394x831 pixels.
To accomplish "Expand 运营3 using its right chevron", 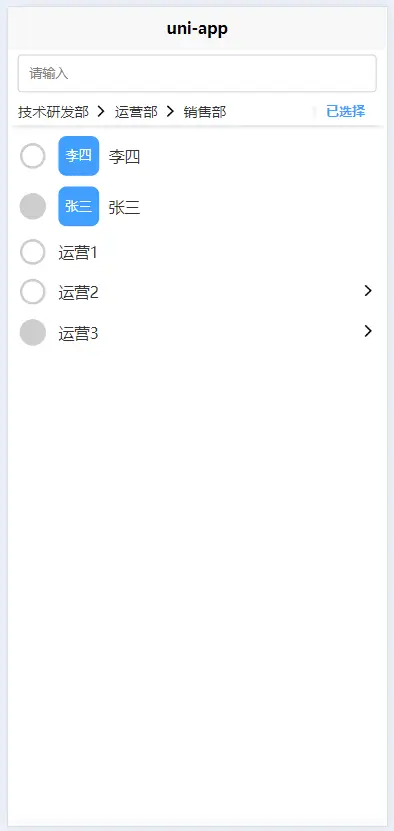I will click(368, 331).
